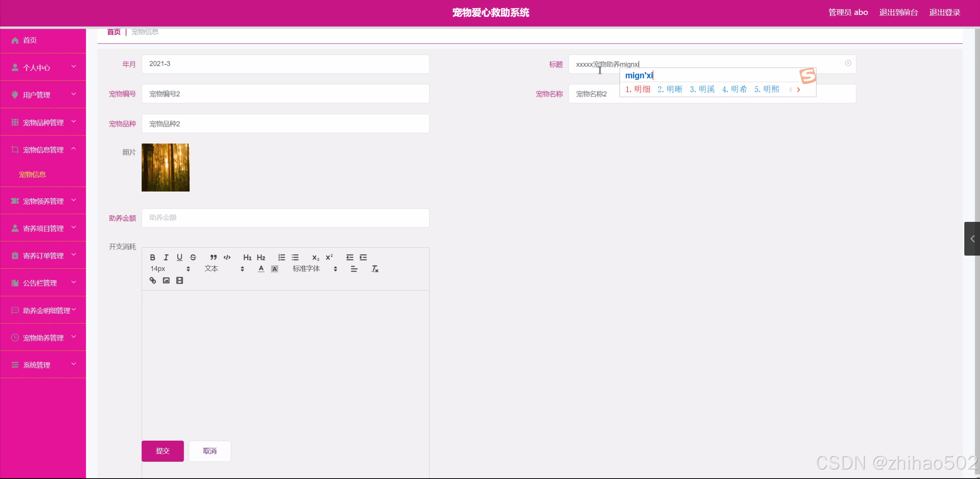Insert a video in rich text editor

pos(179,281)
